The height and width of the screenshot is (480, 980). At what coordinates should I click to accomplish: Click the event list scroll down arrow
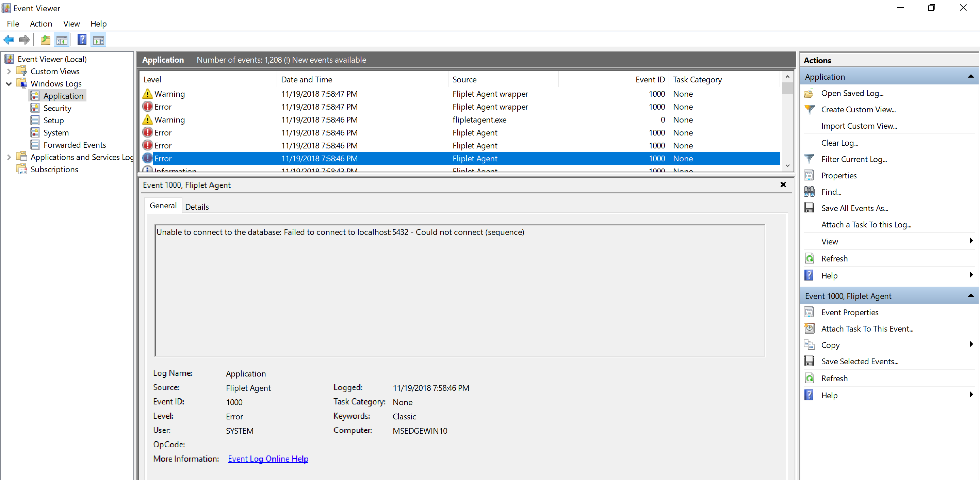(x=787, y=165)
